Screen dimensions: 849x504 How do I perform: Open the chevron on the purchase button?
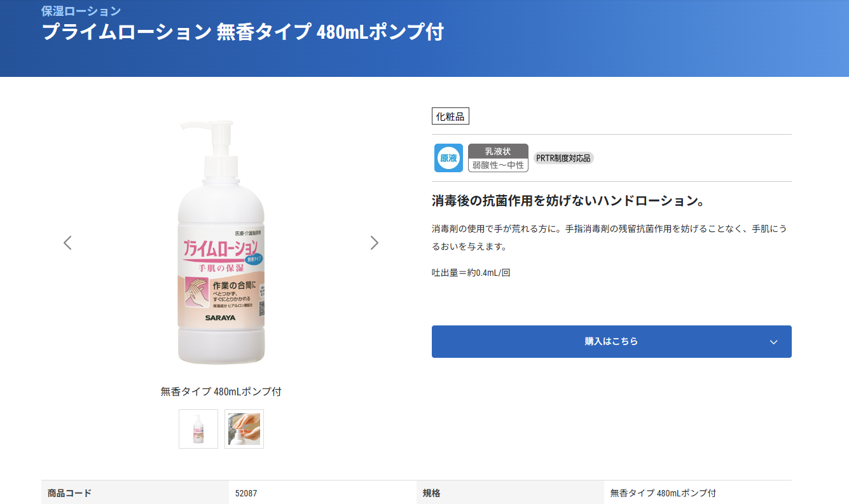[x=773, y=341]
